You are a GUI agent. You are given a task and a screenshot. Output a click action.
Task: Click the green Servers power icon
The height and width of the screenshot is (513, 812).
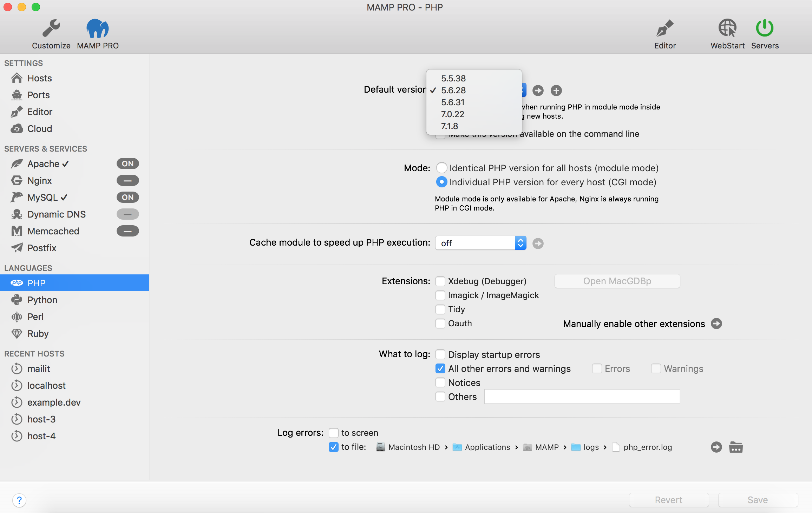pos(765,28)
